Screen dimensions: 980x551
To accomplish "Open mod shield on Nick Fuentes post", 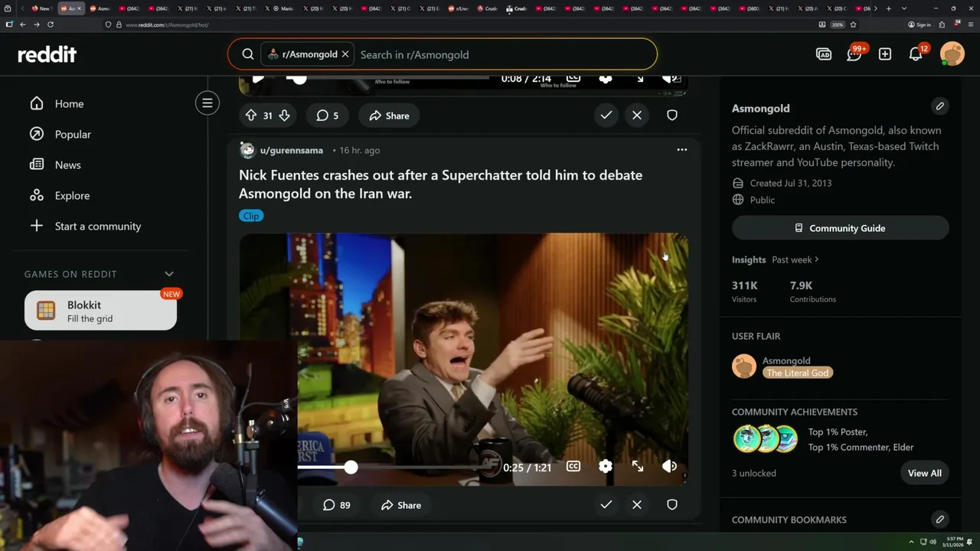I will tap(672, 504).
